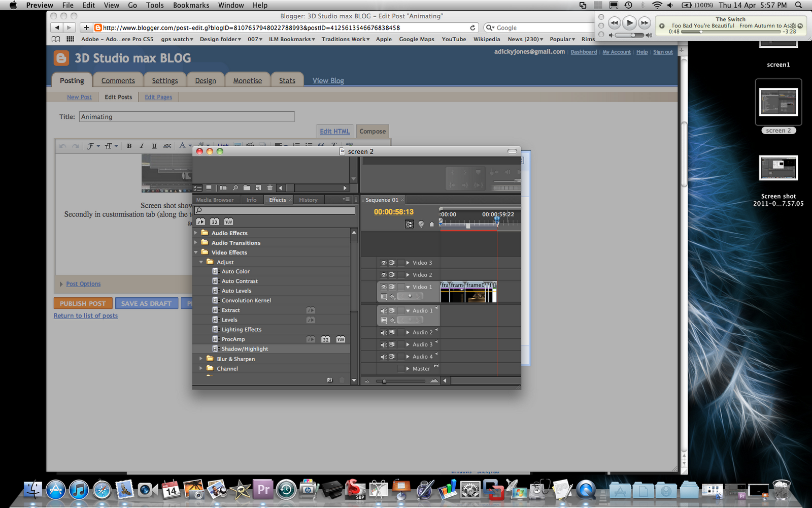Open the Design folder bookmarks dropdown
Viewport: 812px width, 508px height.
220,39
